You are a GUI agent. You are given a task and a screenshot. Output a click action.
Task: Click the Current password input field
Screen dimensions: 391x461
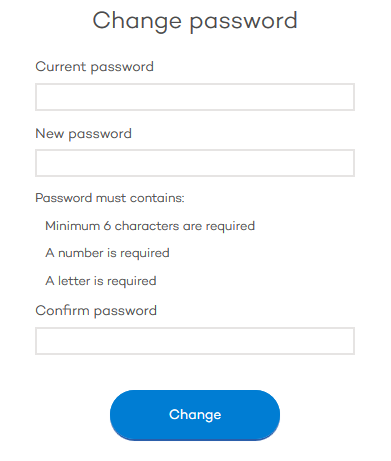195,97
